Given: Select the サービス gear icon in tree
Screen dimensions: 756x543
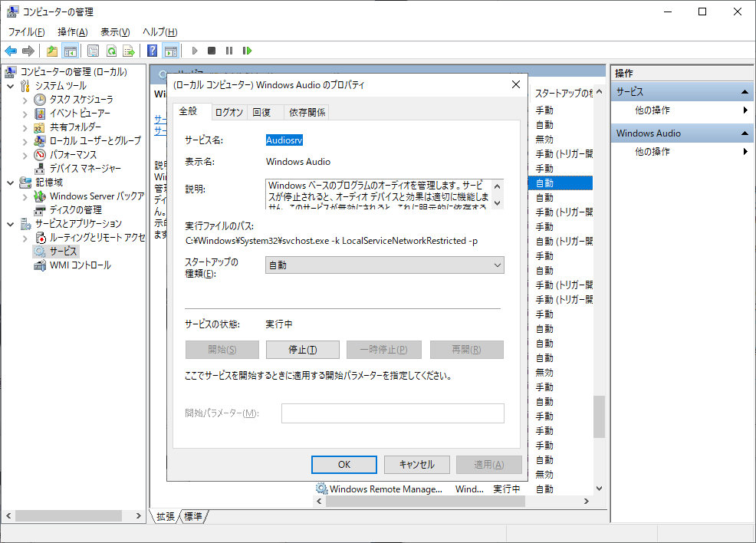Looking at the screenshot, I should point(40,252).
